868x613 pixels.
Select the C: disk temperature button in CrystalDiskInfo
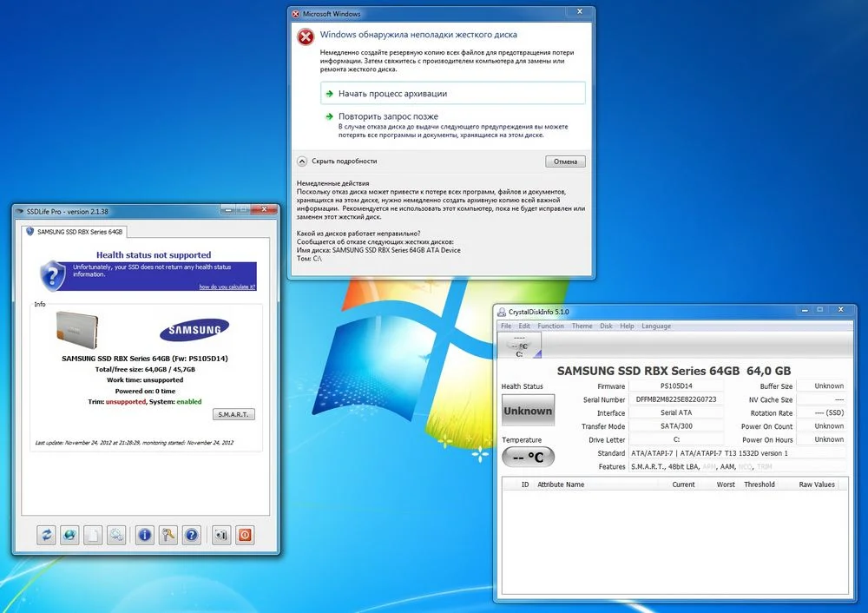pos(519,346)
